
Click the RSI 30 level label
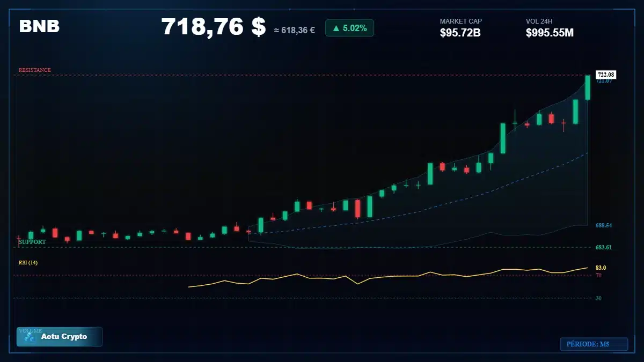[x=598, y=298]
